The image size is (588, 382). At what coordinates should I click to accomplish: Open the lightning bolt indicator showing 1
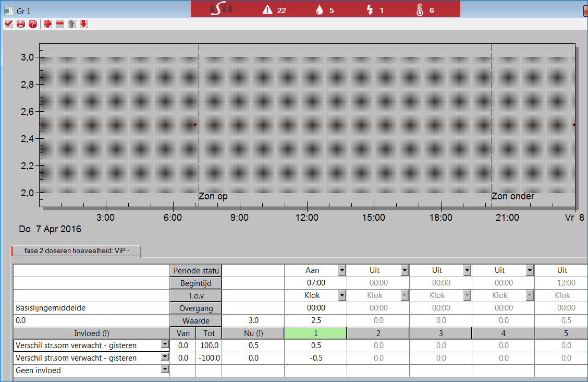point(375,10)
